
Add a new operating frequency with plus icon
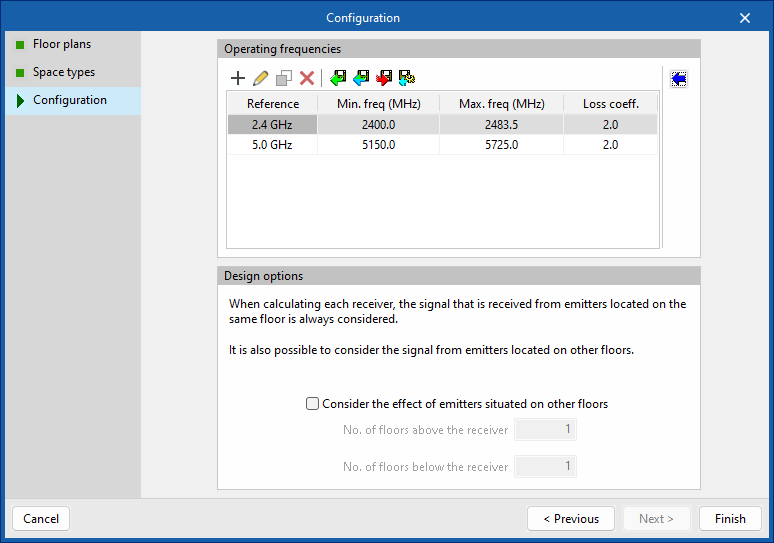[x=237, y=78]
